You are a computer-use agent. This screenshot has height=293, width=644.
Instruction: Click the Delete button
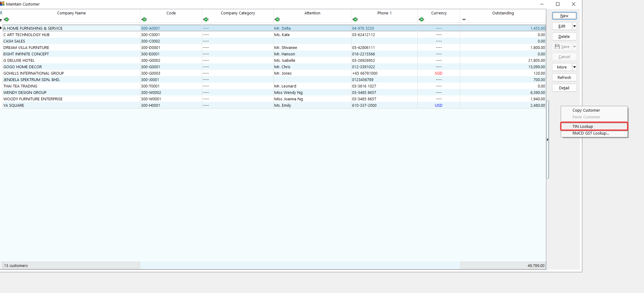tap(564, 36)
